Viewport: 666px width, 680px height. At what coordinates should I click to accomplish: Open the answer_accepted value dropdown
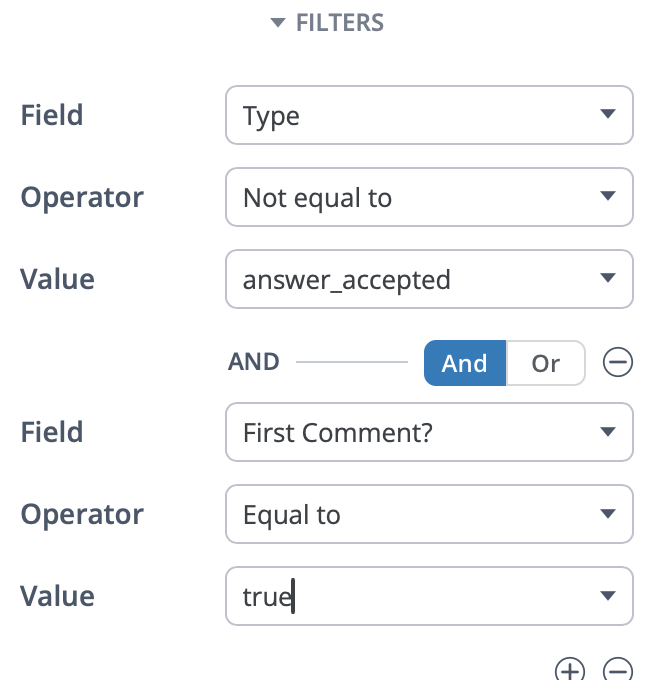(x=429, y=279)
